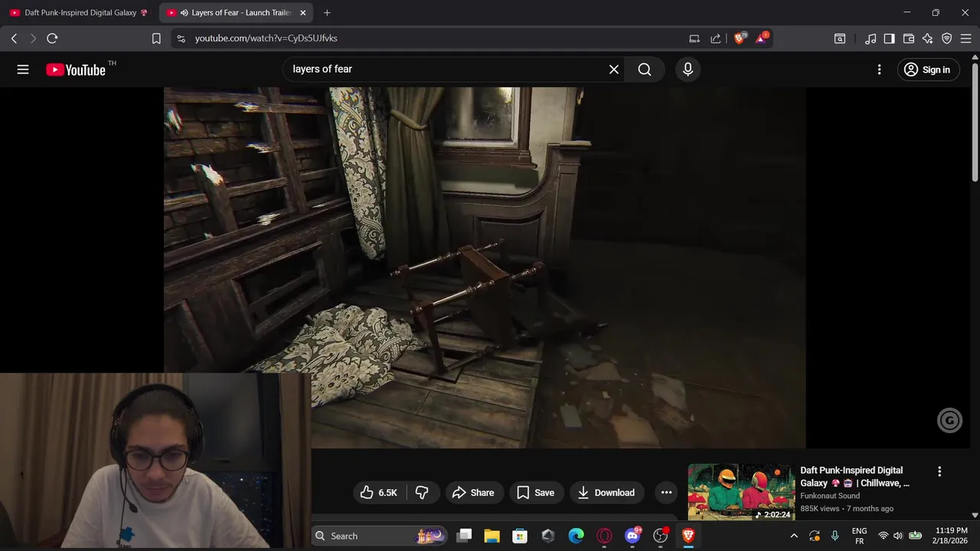This screenshot has width=980, height=551.
Task: Open the Brave Wallet icon
Action: 909,38
